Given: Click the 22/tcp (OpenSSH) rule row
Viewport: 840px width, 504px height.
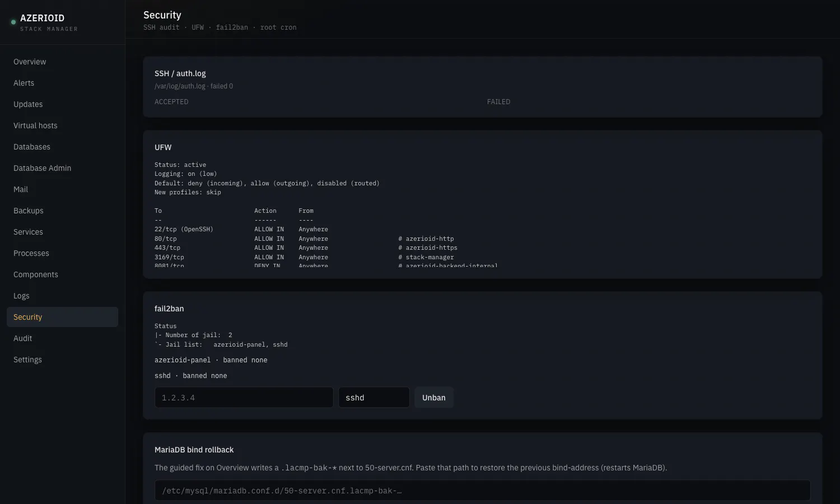Looking at the screenshot, I should 241,229.
